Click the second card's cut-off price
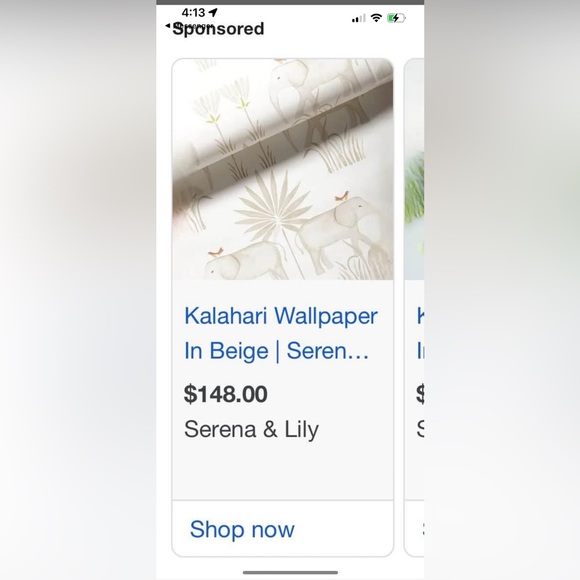 tap(420, 394)
